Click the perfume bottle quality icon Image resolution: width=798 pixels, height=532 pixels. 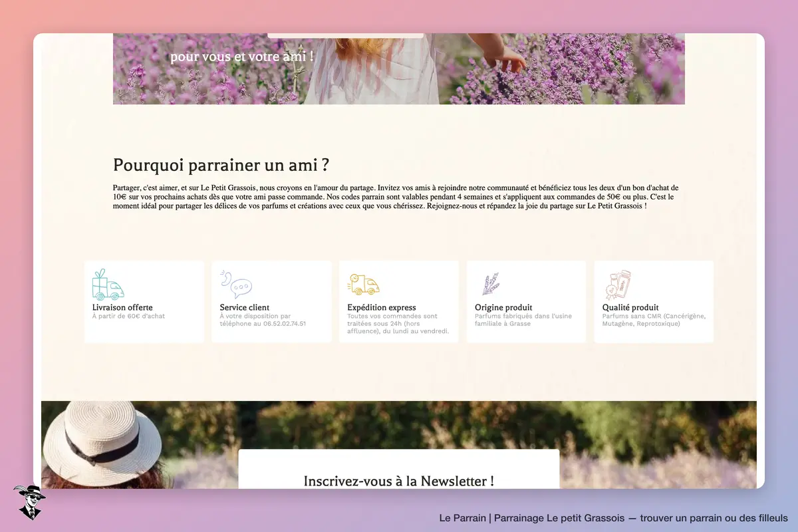[x=618, y=285]
